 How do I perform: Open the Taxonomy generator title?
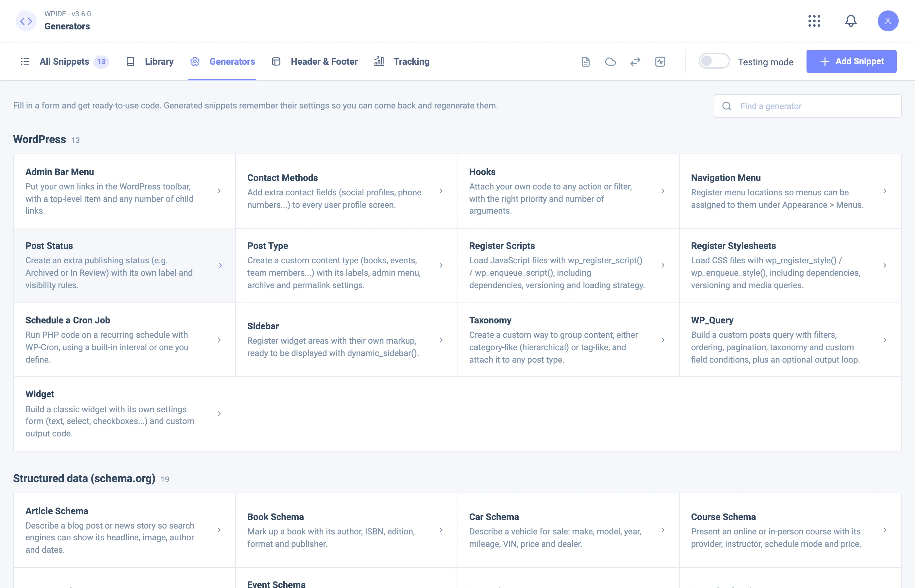490,320
